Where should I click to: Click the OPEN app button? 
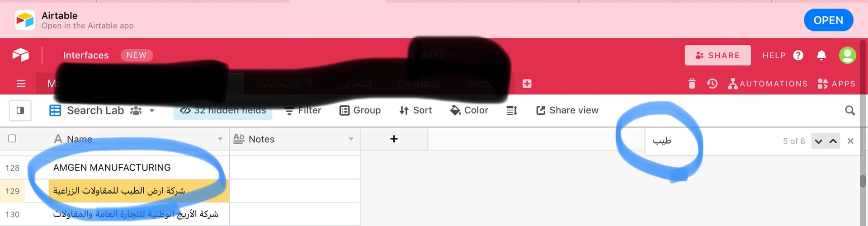(x=828, y=20)
